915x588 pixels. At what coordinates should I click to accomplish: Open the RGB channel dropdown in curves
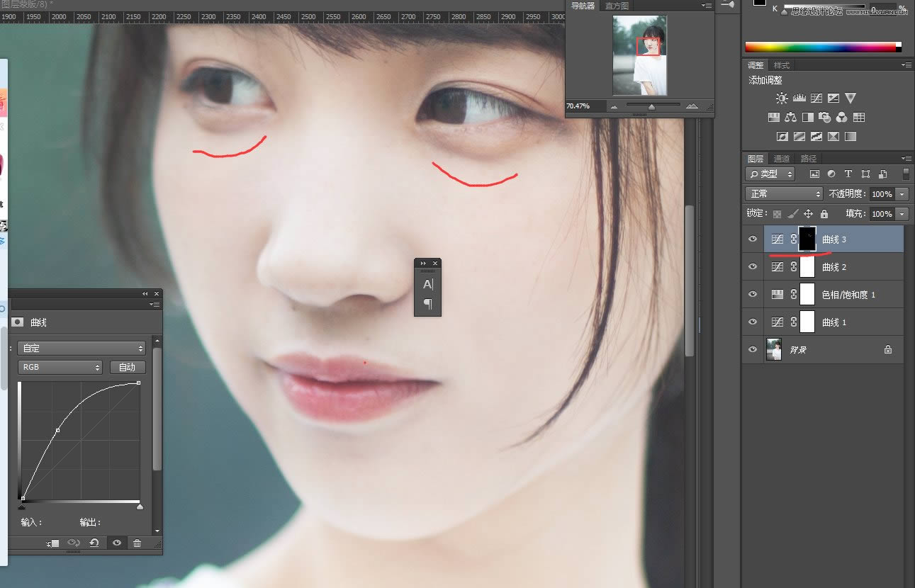(x=60, y=367)
